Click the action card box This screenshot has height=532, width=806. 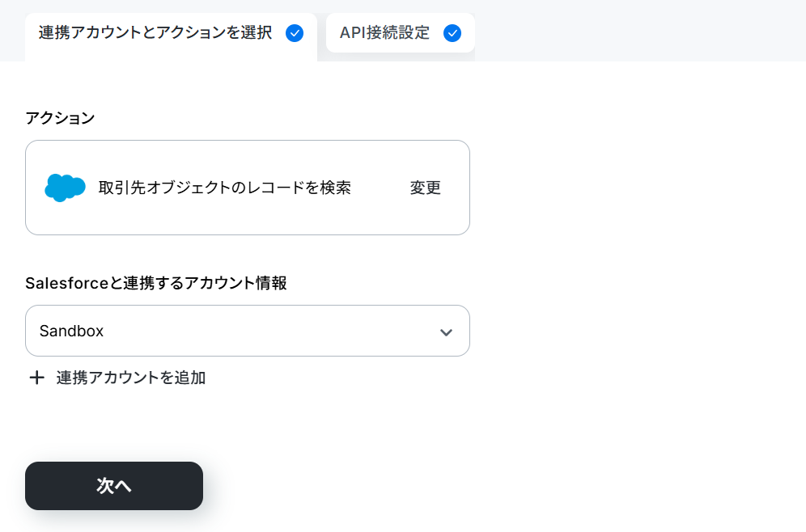pyautogui.click(x=248, y=188)
